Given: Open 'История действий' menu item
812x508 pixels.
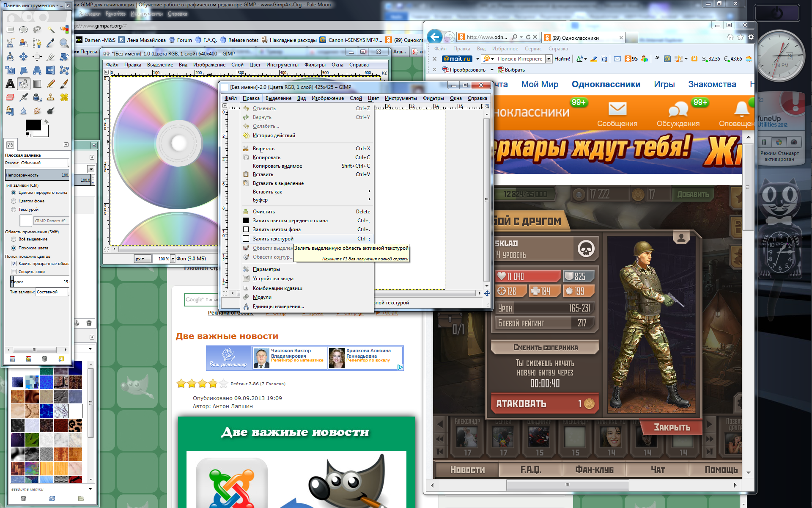Looking at the screenshot, I should click(307, 135).
